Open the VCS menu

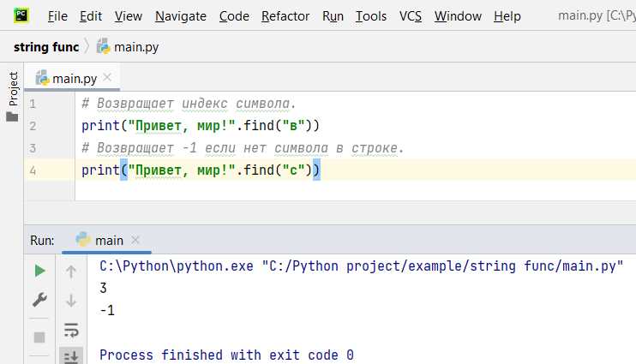410,16
